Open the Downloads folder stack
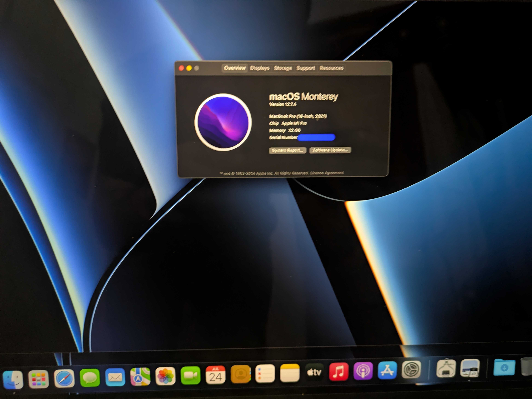The image size is (532, 399). pyautogui.click(x=504, y=367)
